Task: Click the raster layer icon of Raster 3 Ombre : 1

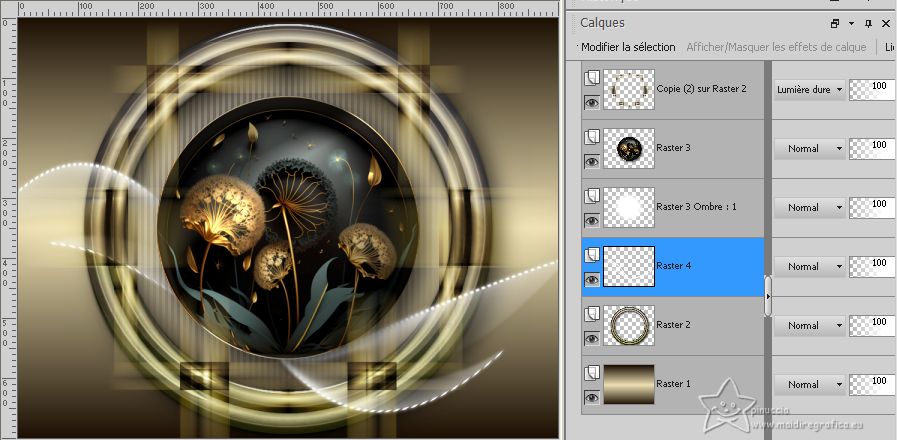Action: [x=592, y=196]
